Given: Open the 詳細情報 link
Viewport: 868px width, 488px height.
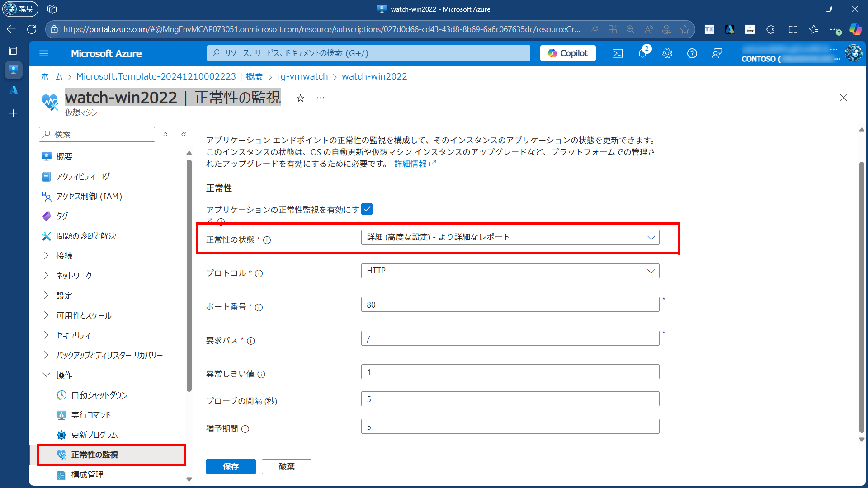Looking at the screenshot, I should point(410,164).
